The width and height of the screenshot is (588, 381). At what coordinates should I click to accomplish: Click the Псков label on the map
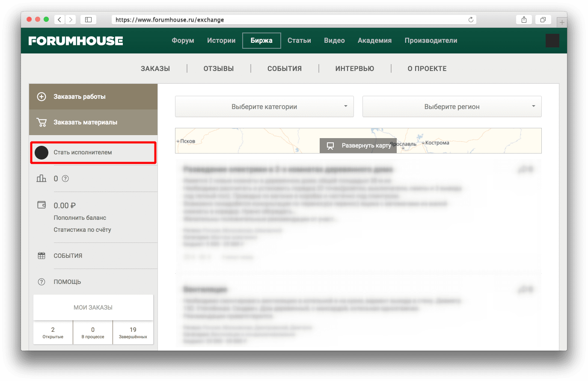coord(188,141)
